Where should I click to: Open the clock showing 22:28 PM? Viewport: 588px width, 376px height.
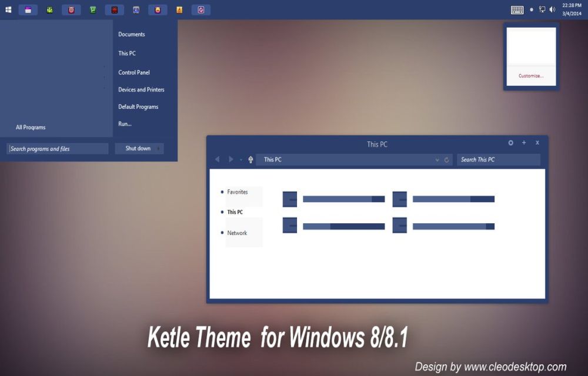pyautogui.click(x=572, y=10)
